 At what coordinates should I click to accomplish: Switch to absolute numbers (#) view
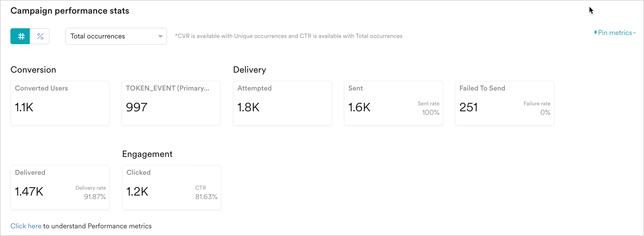point(20,36)
